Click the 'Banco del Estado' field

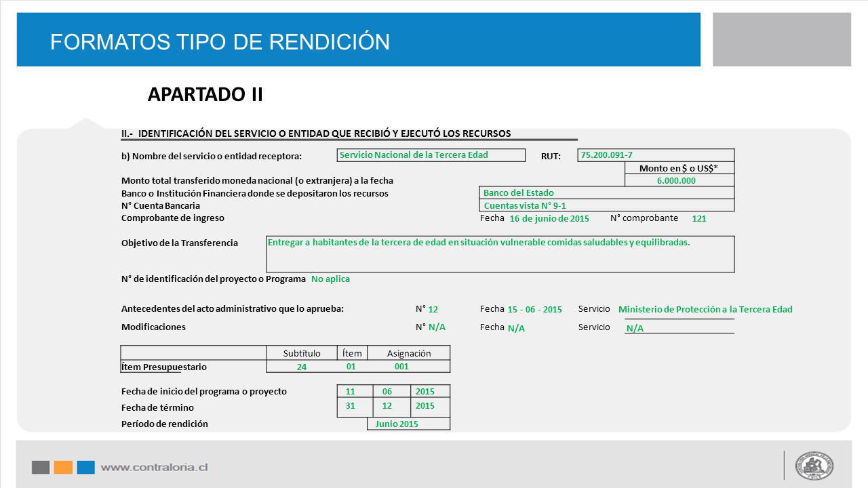coord(607,193)
